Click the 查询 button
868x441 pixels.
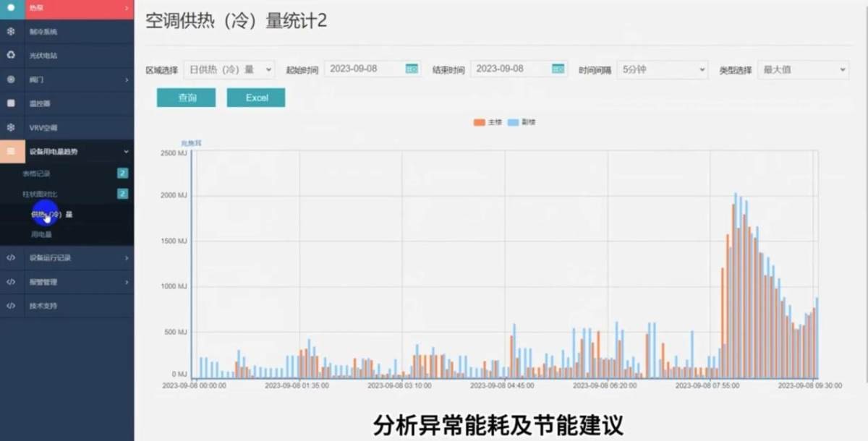click(186, 98)
